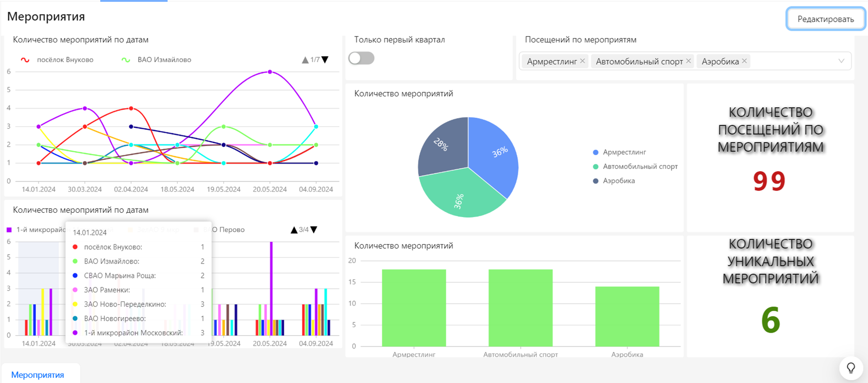Click the КОЛИЧЕСТВО УНИКАЛЬНЫХ МЕРОПРИЯТИЙ heading
This screenshot has height=383, width=868.
771,261
